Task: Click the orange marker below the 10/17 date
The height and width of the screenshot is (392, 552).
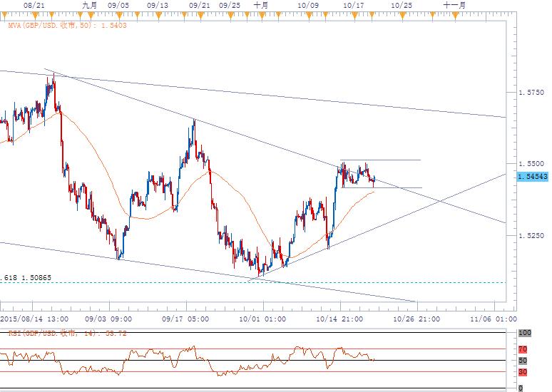Action: click(354, 16)
